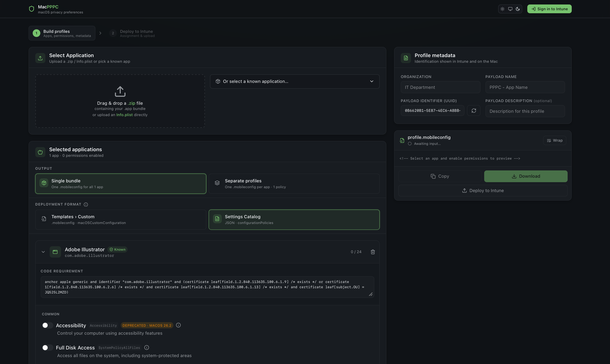The image size is (610, 364).
Task: Click the profile.mobileconfig file icon
Action: (x=402, y=141)
